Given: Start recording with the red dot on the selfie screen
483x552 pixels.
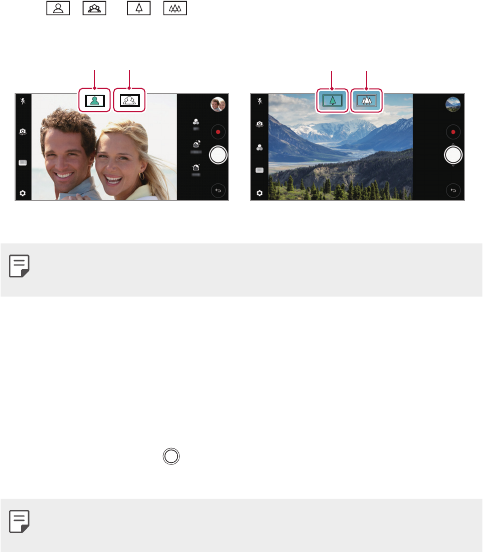Looking at the screenshot, I should pos(218,132).
